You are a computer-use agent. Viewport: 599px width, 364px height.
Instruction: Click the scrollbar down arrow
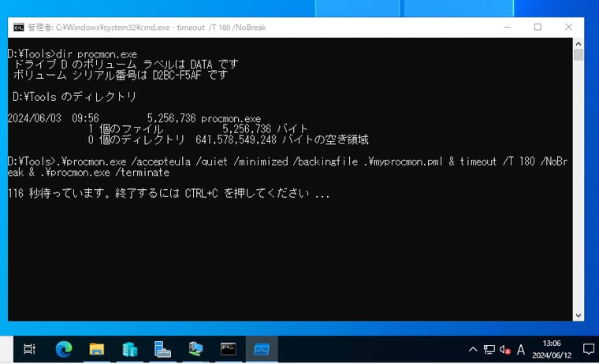(578, 315)
